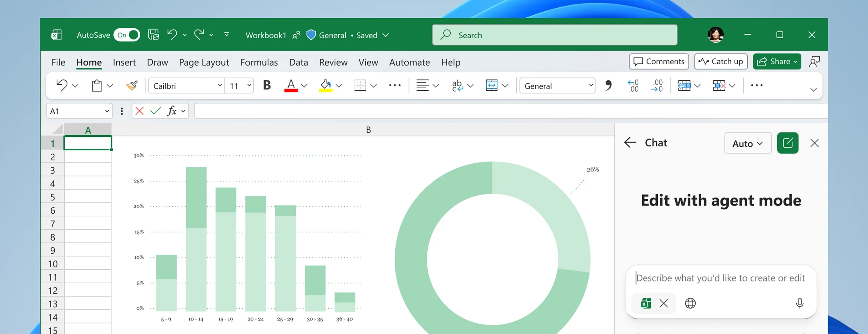Start a new chat with compose icon
Image resolution: width=868 pixels, height=334 pixels.
[x=788, y=143]
